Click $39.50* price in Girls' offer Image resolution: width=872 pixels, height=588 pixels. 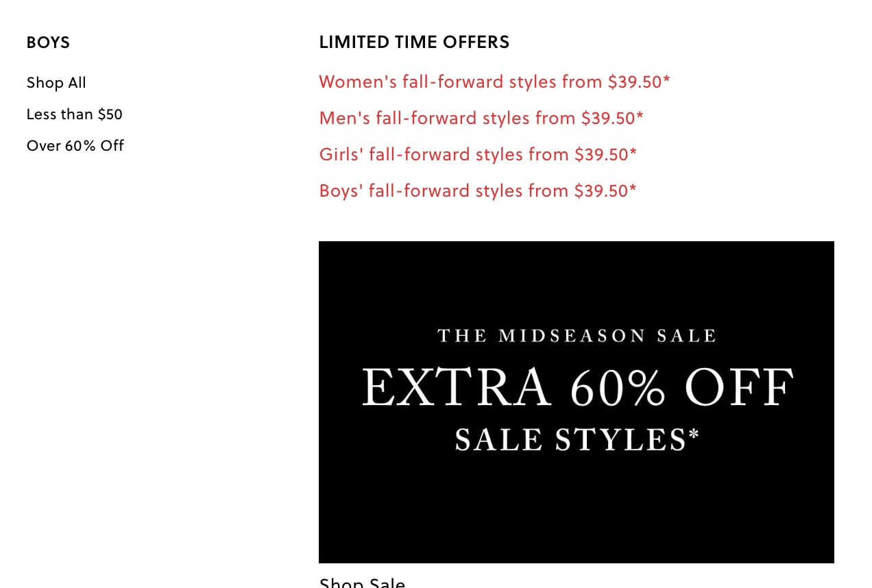point(605,155)
